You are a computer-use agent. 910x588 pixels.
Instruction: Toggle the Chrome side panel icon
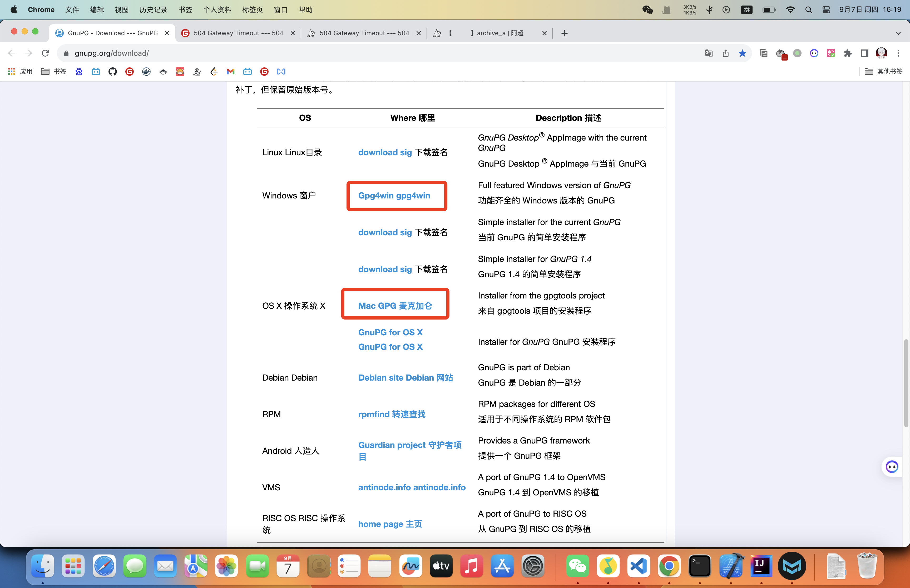pyautogui.click(x=864, y=53)
